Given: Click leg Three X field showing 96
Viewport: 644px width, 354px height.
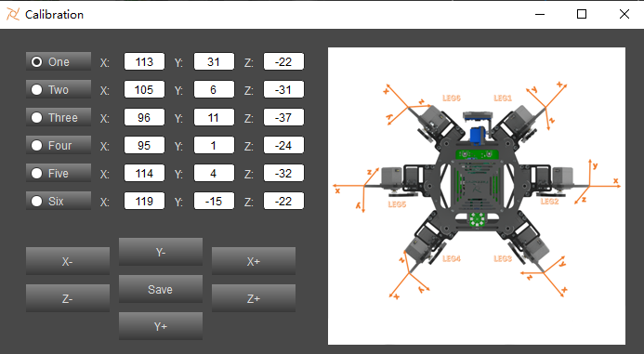Looking at the screenshot, I should tap(144, 117).
